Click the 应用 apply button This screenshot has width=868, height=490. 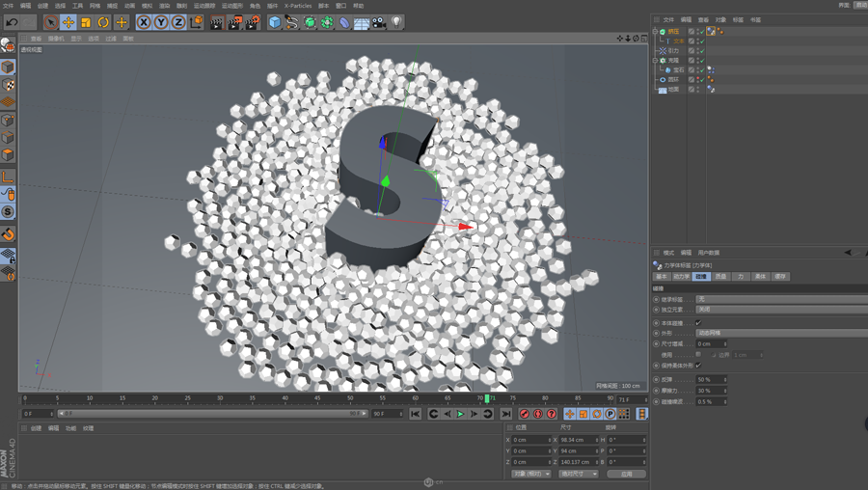click(x=626, y=474)
